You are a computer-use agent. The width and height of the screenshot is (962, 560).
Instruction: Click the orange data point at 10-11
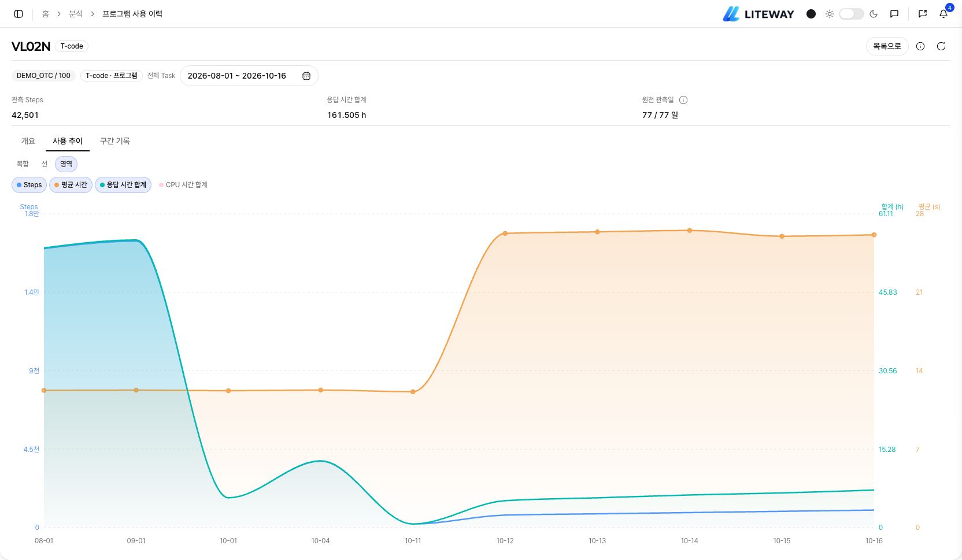[413, 392]
